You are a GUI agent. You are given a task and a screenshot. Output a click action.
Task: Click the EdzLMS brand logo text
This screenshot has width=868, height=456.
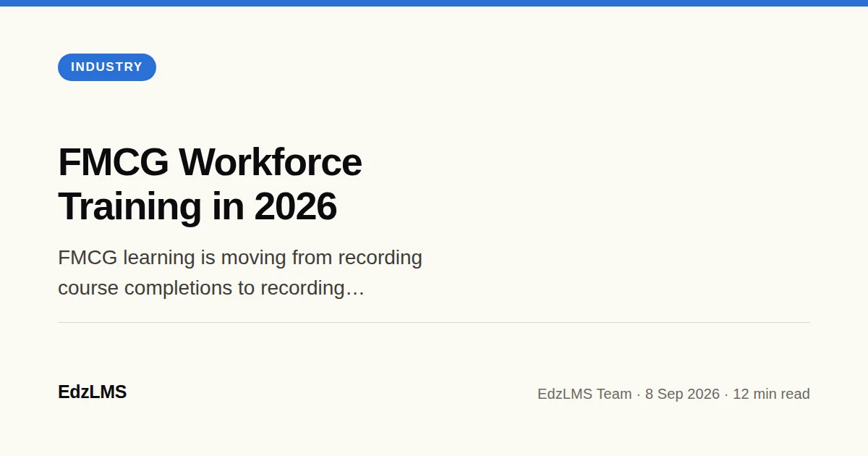coord(92,392)
